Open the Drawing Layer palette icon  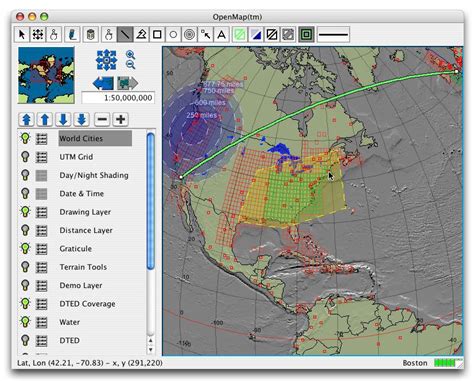pyautogui.click(x=41, y=212)
